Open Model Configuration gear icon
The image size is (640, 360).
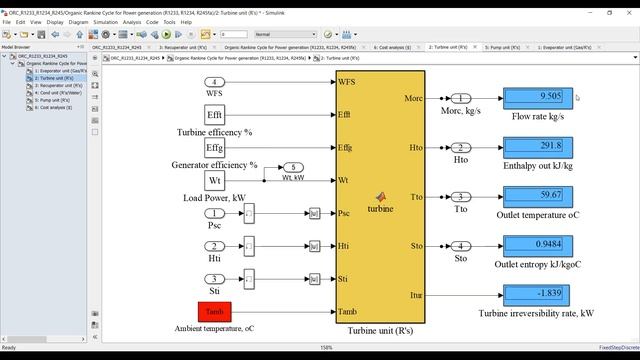click(106, 35)
